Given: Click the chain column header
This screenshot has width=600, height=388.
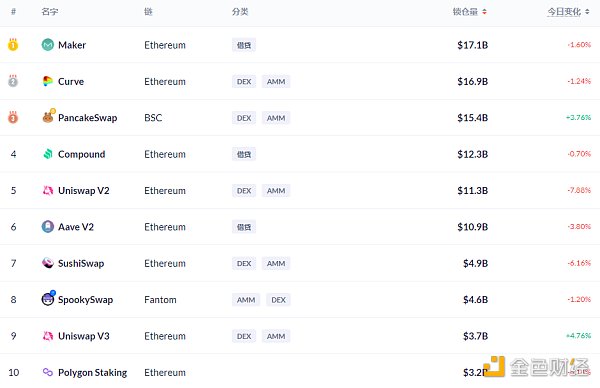Looking at the screenshot, I should 148,12.
